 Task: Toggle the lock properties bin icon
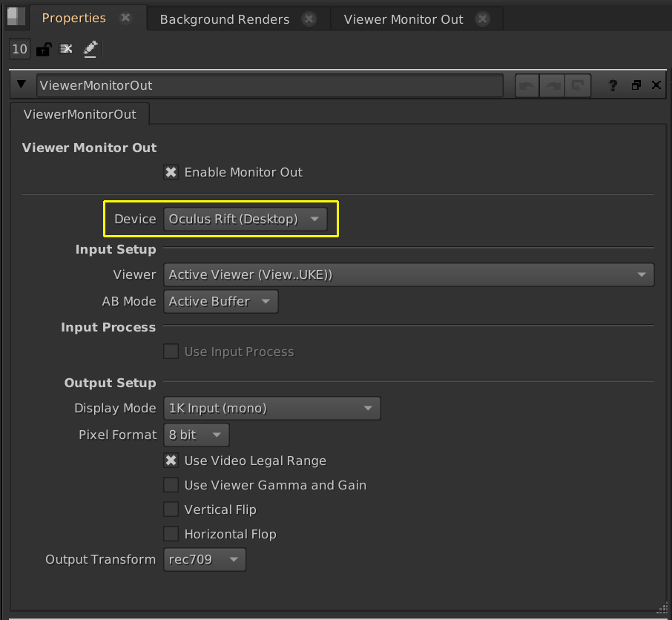coord(43,50)
